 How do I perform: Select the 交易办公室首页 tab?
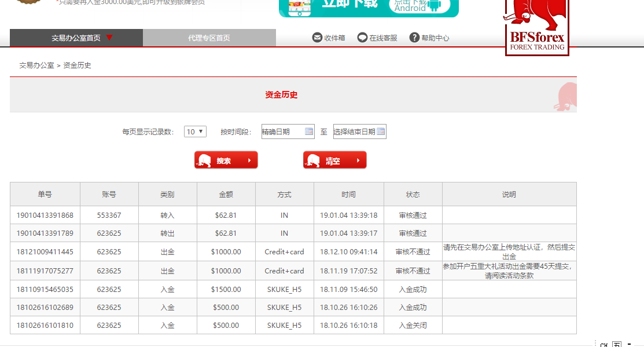pos(76,38)
